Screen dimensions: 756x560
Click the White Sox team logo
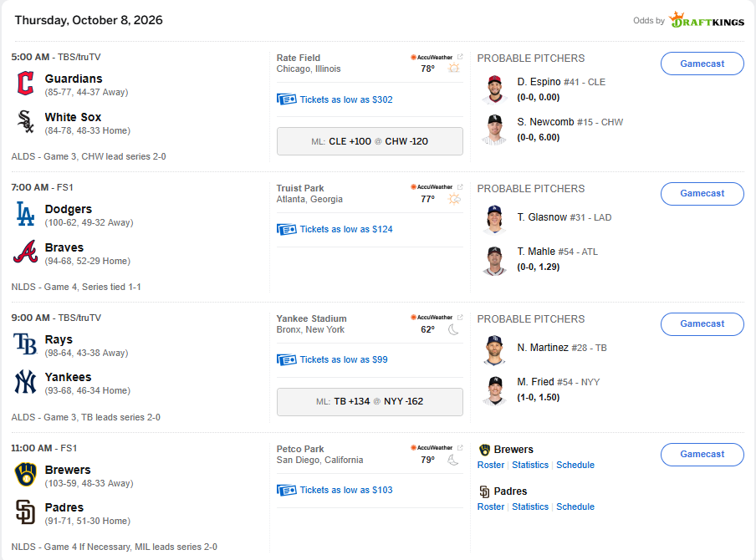point(26,121)
